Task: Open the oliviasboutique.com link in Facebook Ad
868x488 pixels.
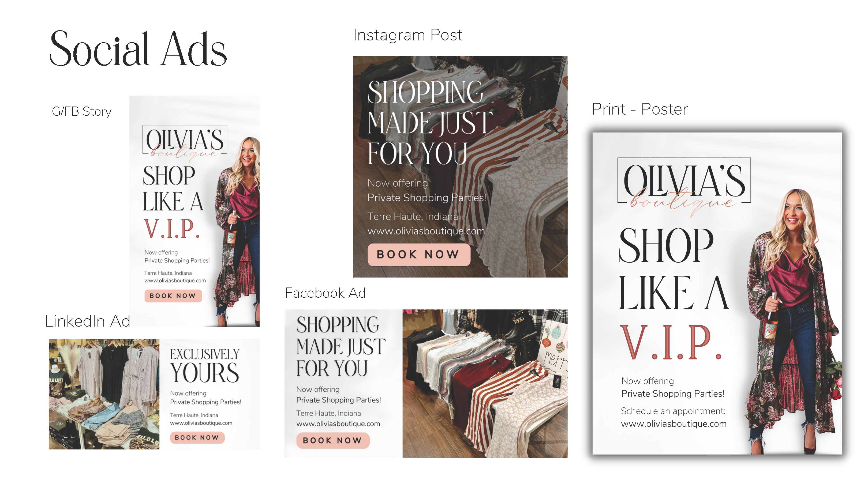Action: point(338,424)
